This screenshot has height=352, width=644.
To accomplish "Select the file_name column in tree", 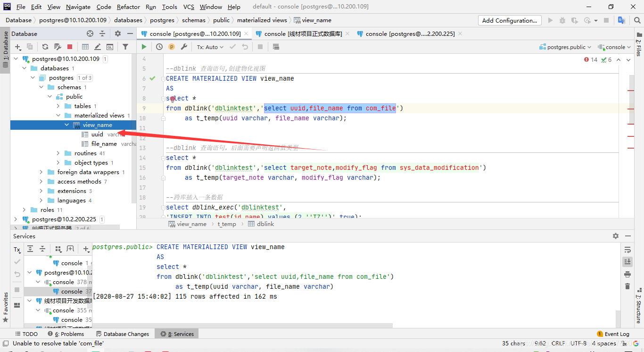I will (x=104, y=144).
